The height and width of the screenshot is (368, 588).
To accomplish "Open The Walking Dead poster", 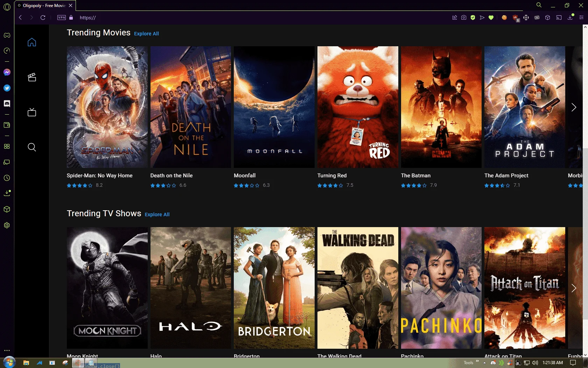I will [x=358, y=288].
